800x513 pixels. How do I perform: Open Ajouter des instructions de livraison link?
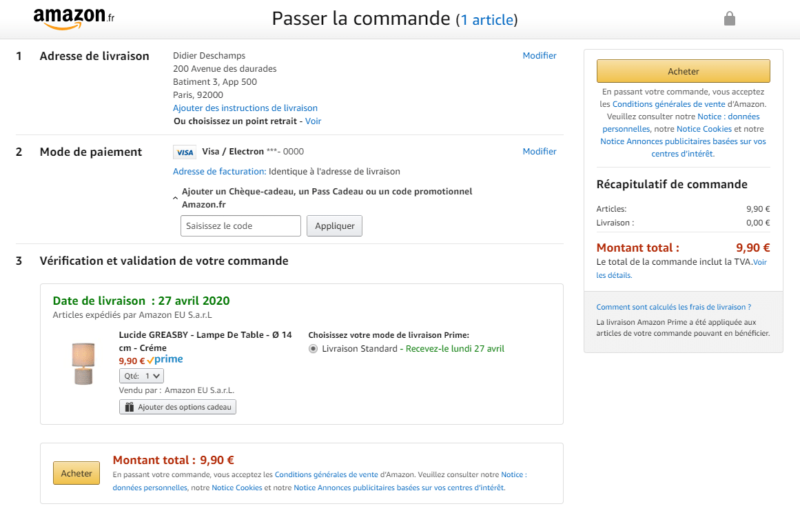pyautogui.click(x=245, y=108)
